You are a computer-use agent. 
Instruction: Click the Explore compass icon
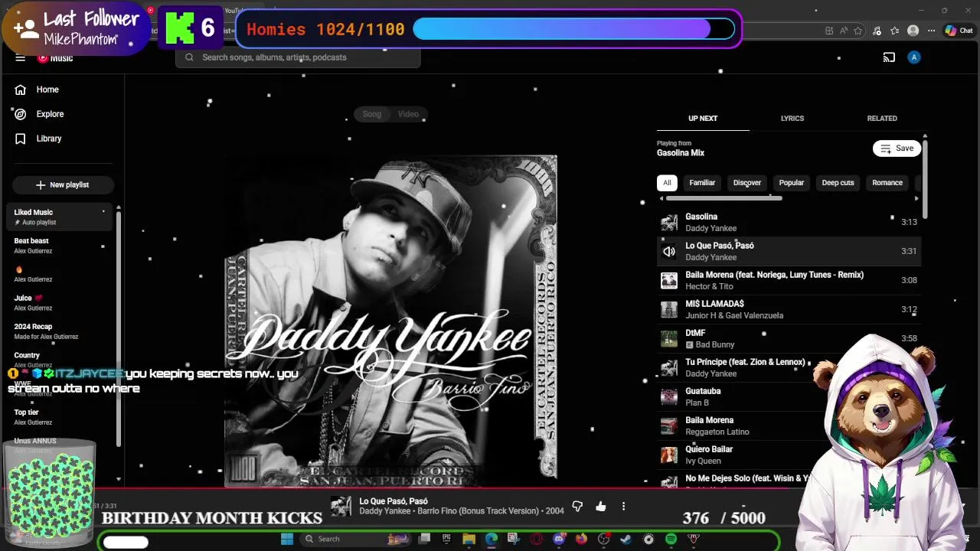point(21,114)
